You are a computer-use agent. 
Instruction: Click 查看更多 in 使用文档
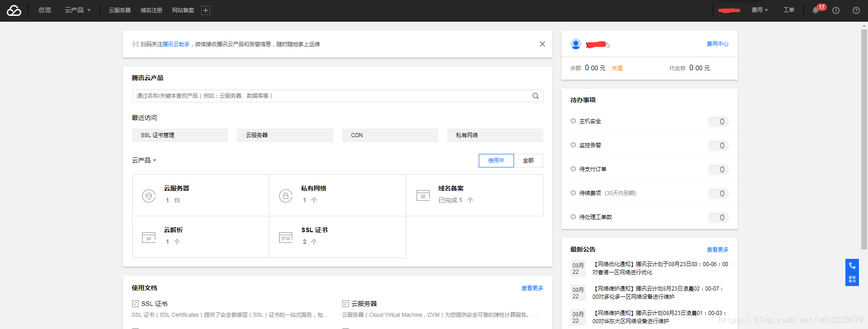[532, 288]
